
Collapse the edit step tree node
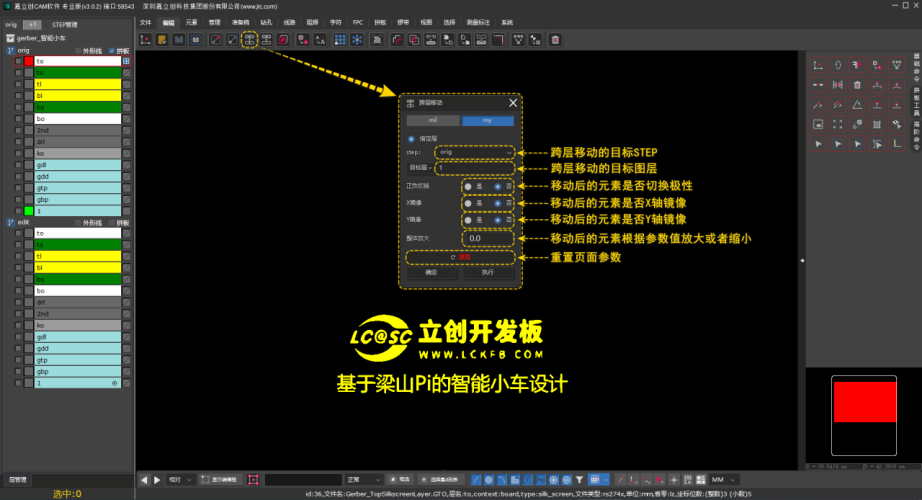(10, 222)
